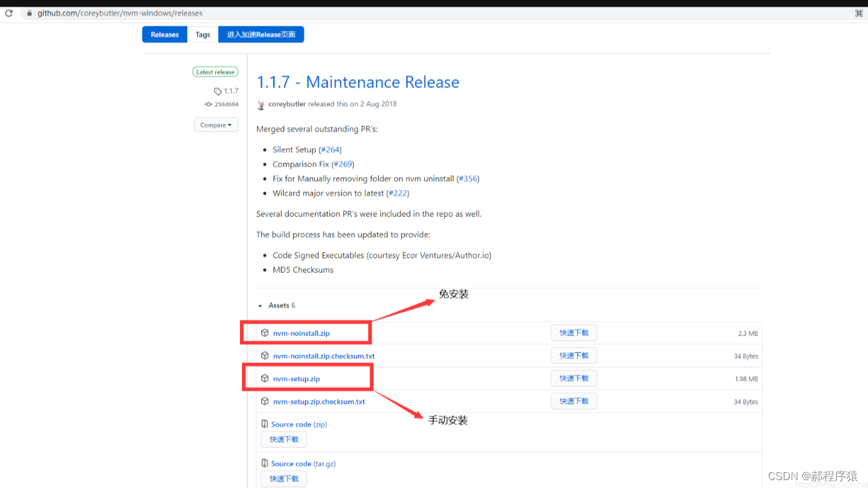Click the 1.98 MB size text
The height and width of the screenshot is (488, 868).
746,379
